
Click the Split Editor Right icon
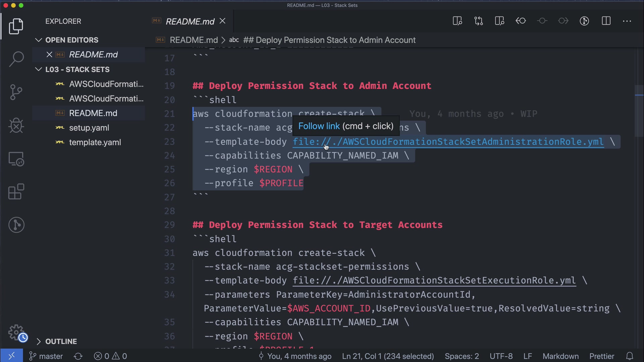pos(606,21)
